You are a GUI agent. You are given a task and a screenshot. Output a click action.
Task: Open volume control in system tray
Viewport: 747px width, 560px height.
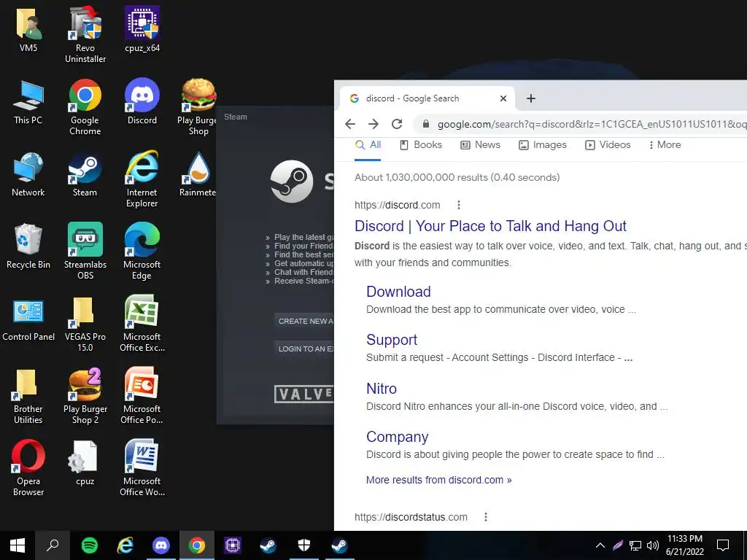(653, 545)
